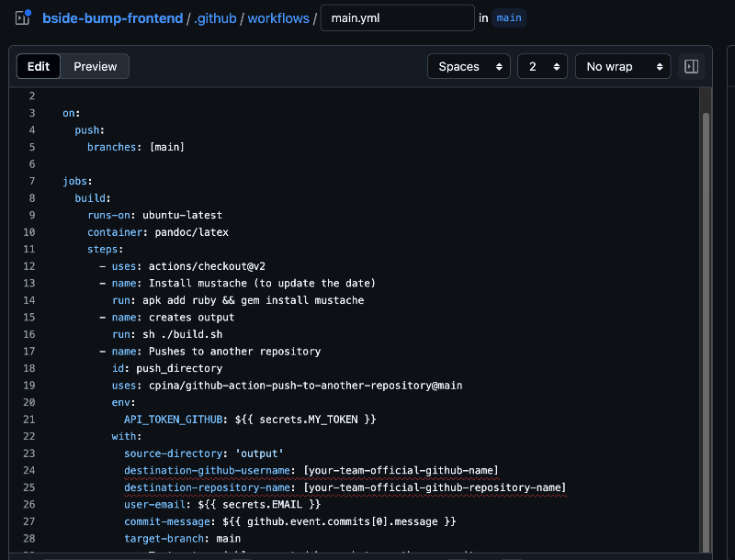Click 'on:' on line 3

pyautogui.click(x=72, y=113)
